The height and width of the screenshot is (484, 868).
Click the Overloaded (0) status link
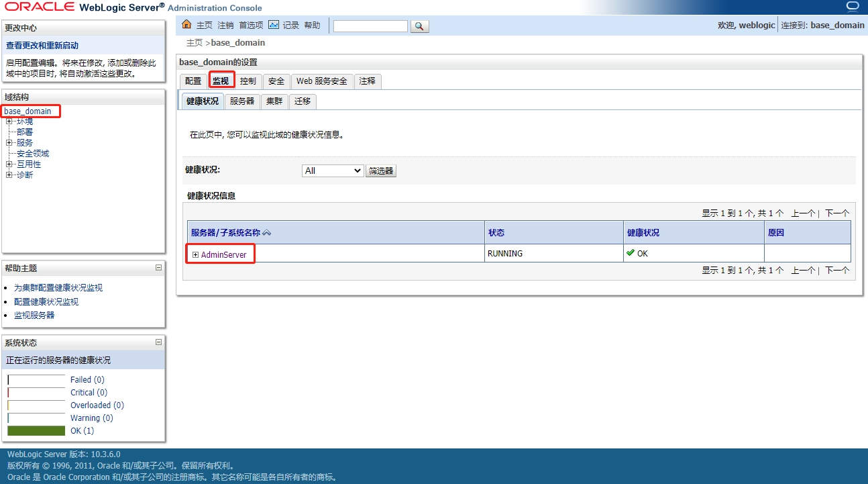[97, 405]
